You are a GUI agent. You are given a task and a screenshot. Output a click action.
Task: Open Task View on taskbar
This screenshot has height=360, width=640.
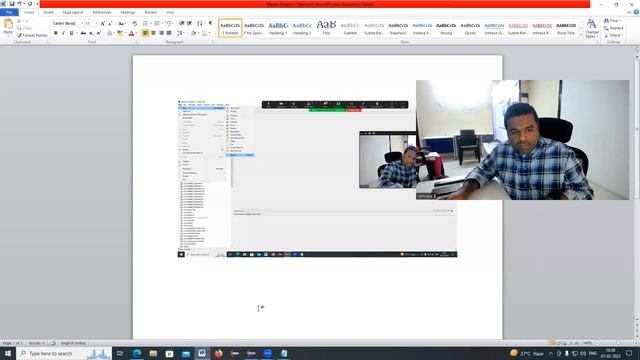[x=120, y=353]
